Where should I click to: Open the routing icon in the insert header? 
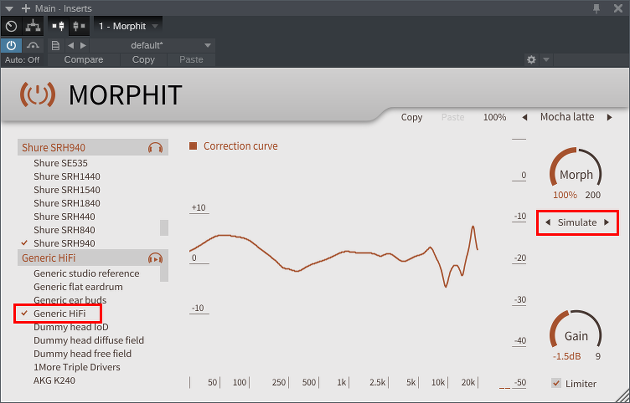(x=33, y=27)
